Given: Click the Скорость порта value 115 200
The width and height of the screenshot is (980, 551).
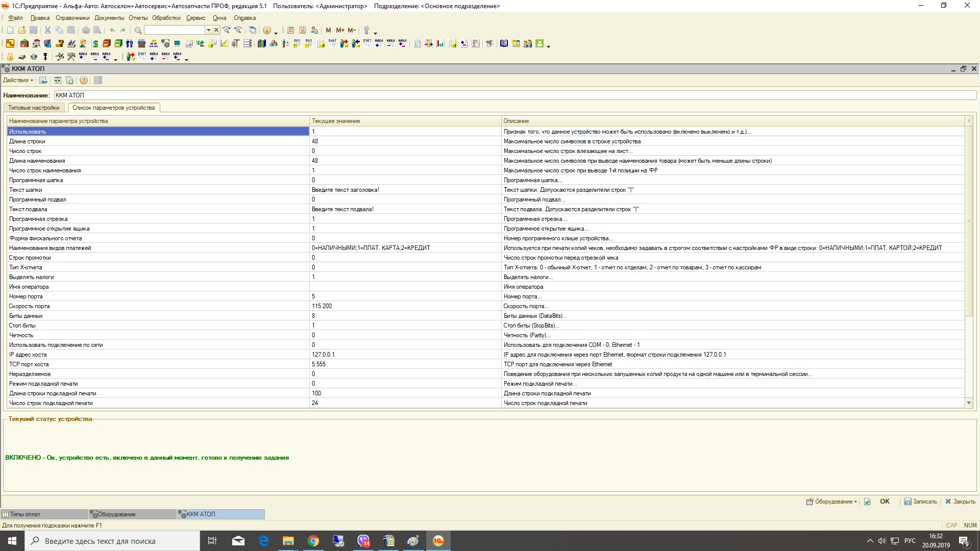Looking at the screenshot, I should 322,306.
